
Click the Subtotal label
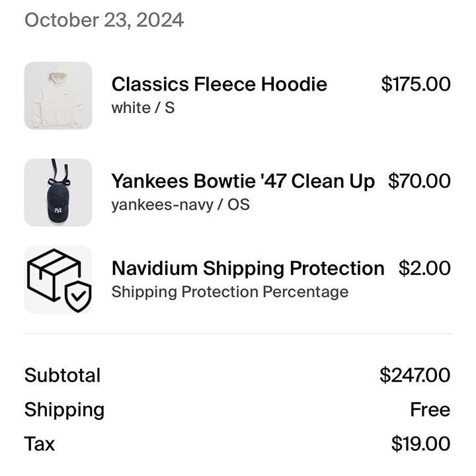pyautogui.click(x=62, y=376)
